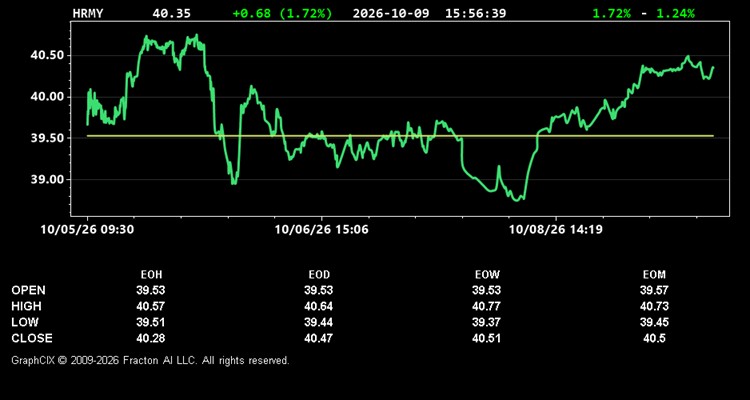Select the 39.50 y-axis label
Screen dimensions: 750x400
coord(47,138)
